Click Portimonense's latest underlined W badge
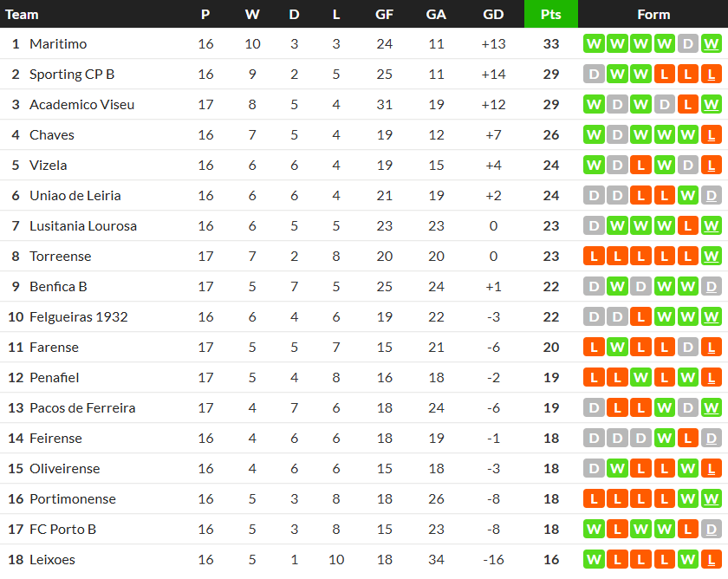728x579 pixels. click(x=711, y=499)
